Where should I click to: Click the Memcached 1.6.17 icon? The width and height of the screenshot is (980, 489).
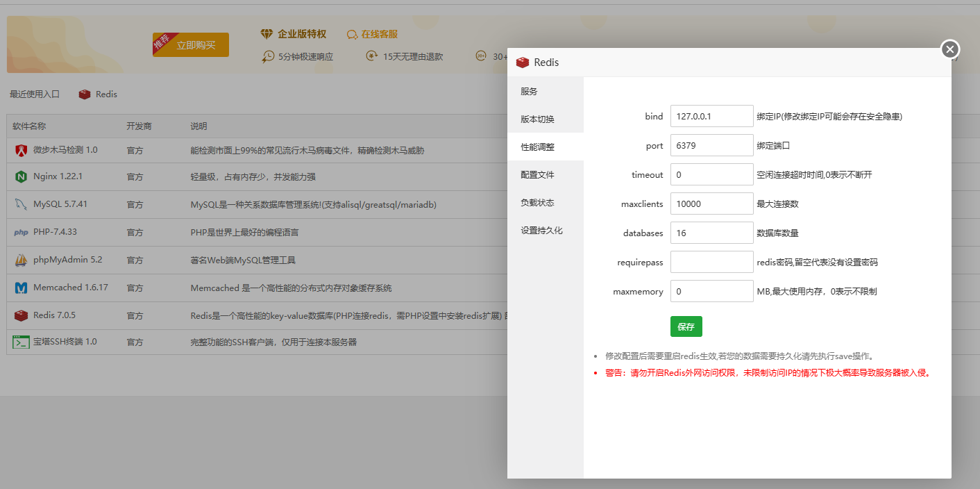click(x=21, y=288)
